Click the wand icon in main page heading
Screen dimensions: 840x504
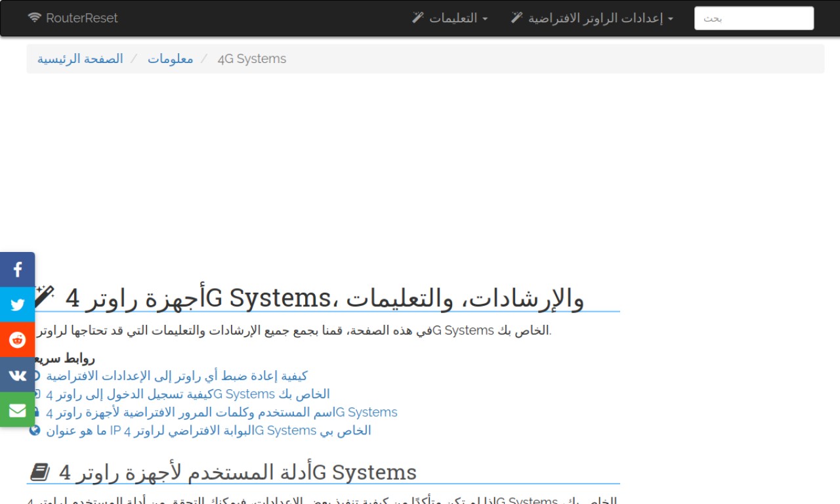44,296
